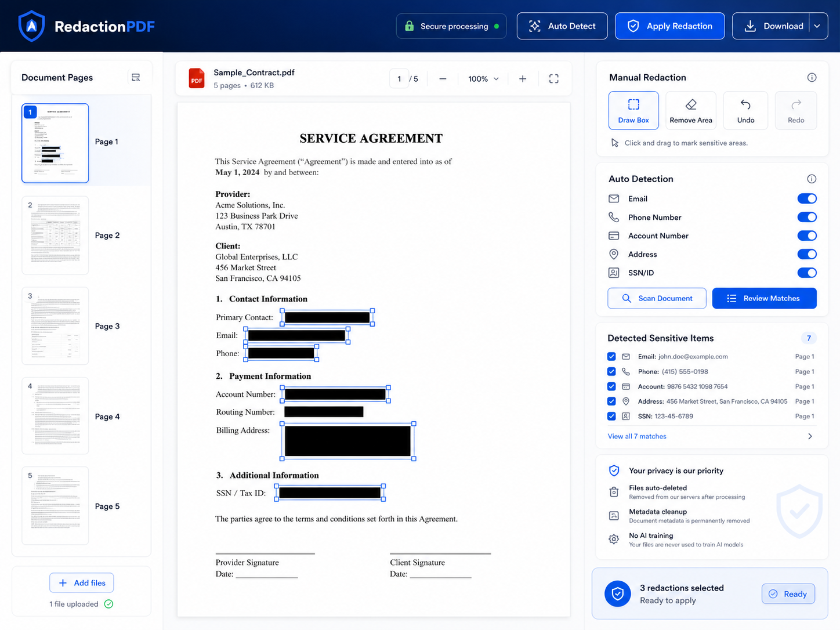Expand matches with the chevron arrow
This screenshot has width=840, height=630.
(810, 436)
